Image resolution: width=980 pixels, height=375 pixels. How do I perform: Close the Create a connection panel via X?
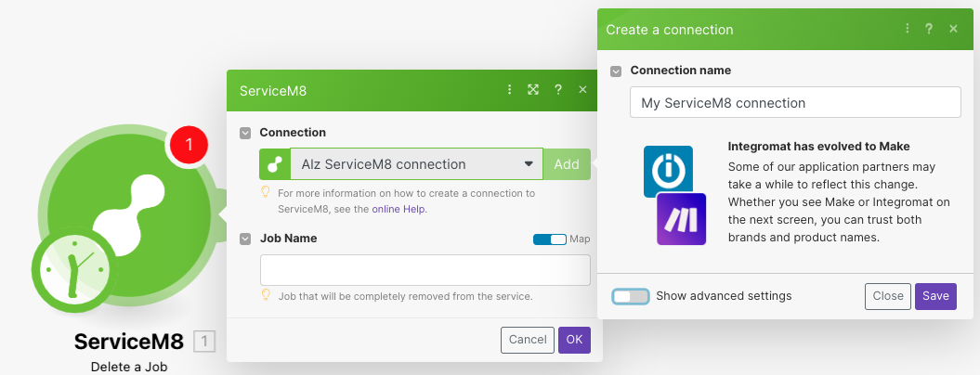pyautogui.click(x=953, y=29)
